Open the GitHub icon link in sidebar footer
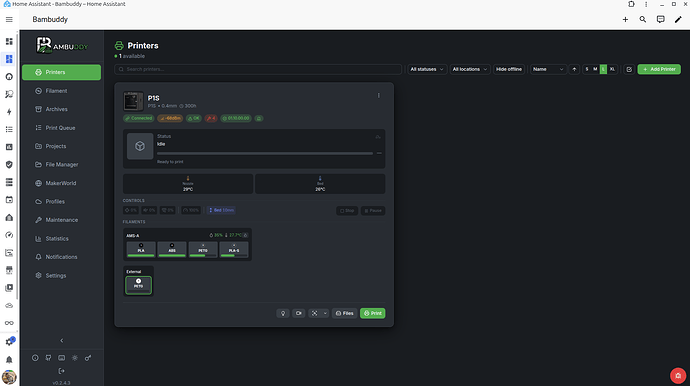This screenshot has width=690, height=386. [x=48, y=358]
